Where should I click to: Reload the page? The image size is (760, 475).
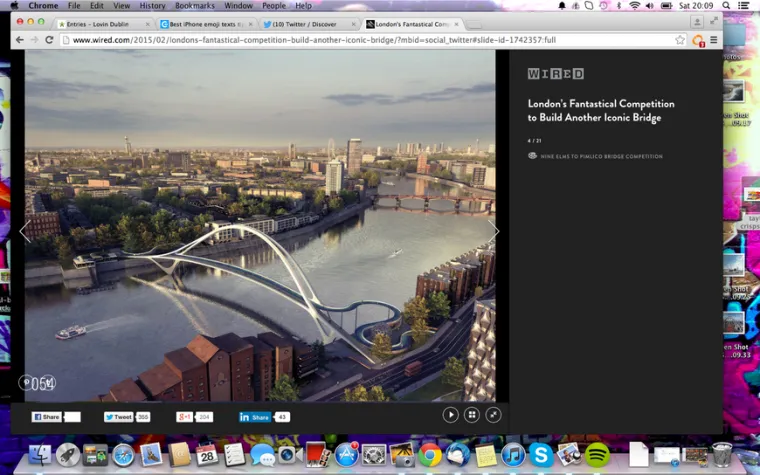(x=51, y=40)
